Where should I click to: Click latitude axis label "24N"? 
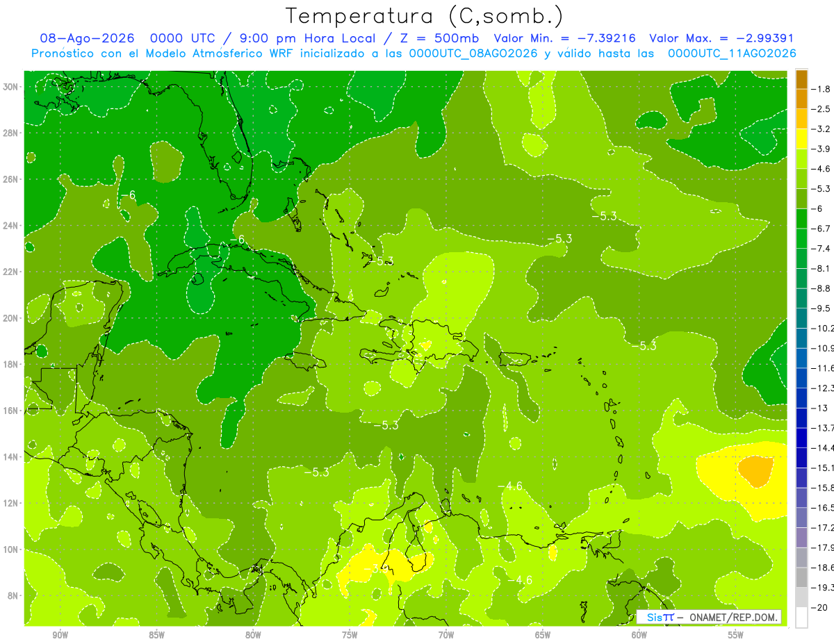tap(11, 226)
